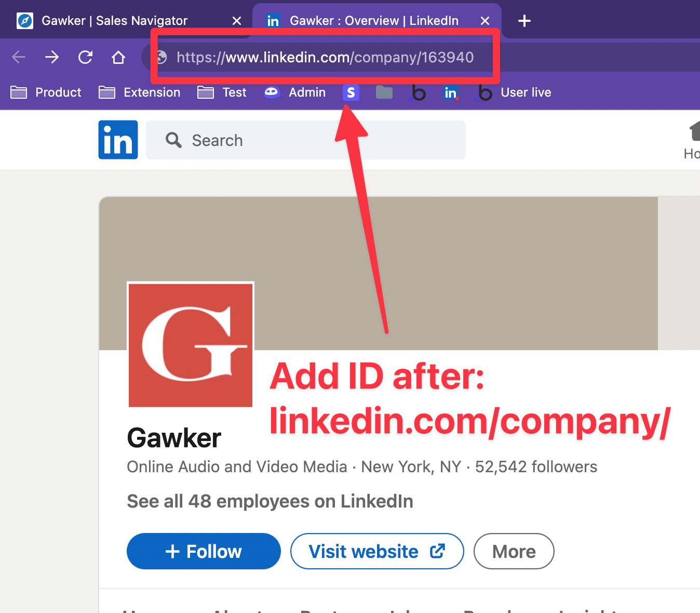Click the first b-logo bookmark icon

pos(419,92)
